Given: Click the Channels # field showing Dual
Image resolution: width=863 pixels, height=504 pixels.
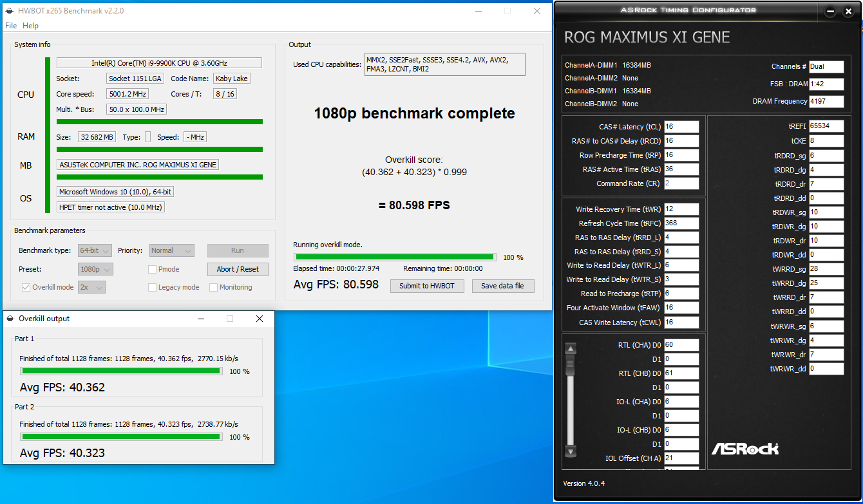Looking at the screenshot, I should click(826, 66).
